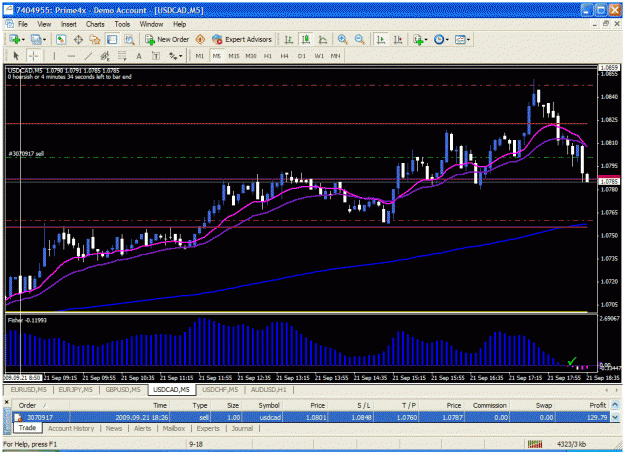Open the Account History tab
625x452 pixels.
tap(71, 428)
